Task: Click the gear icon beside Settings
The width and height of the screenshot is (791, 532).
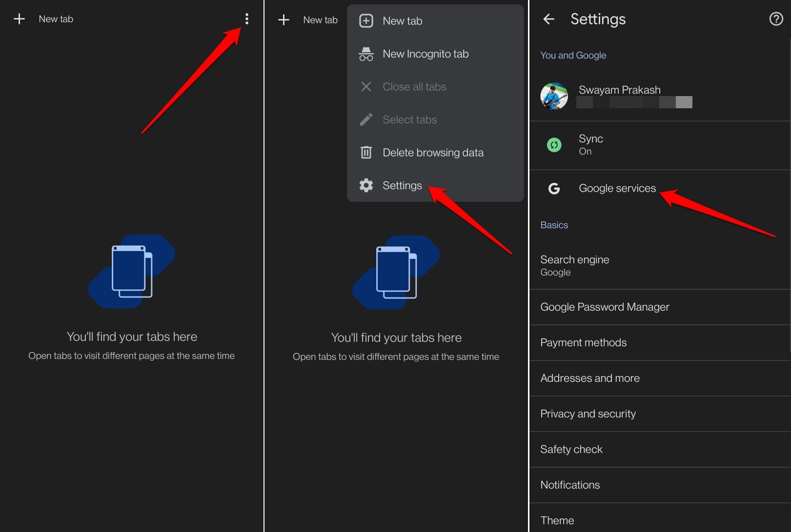Action: [366, 185]
